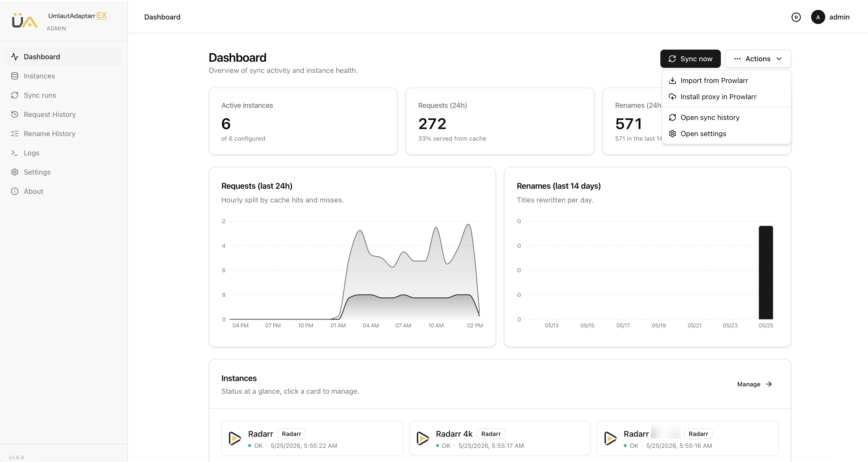The image size is (868, 462).
Task: Click the Active instances card
Action: (x=303, y=121)
